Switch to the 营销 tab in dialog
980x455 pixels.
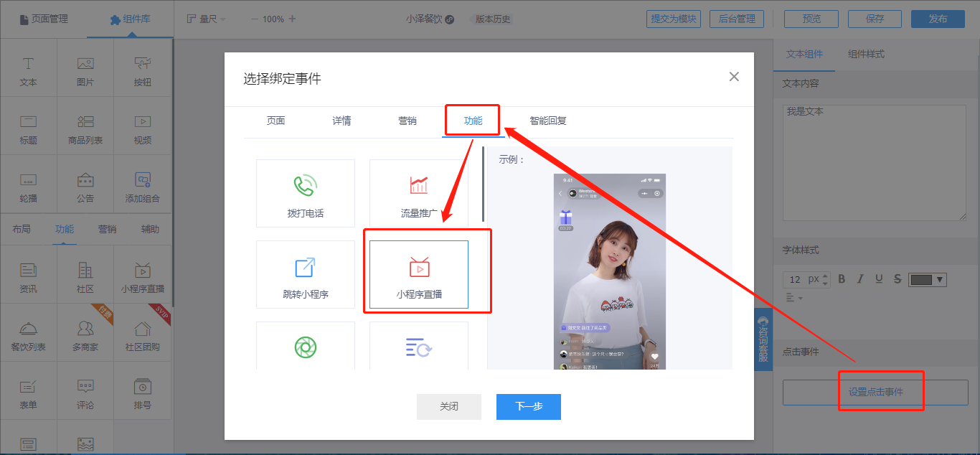click(407, 121)
